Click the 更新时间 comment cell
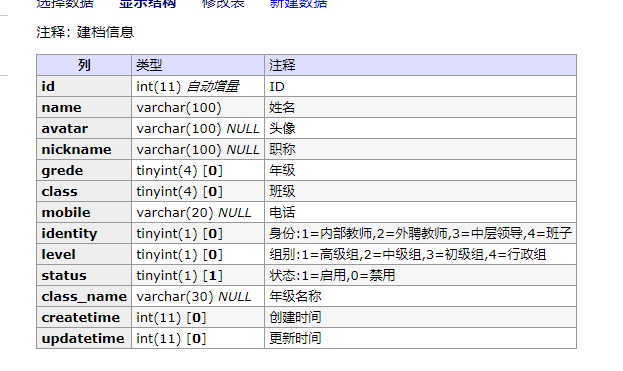This screenshot has width=623, height=371. [420, 338]
